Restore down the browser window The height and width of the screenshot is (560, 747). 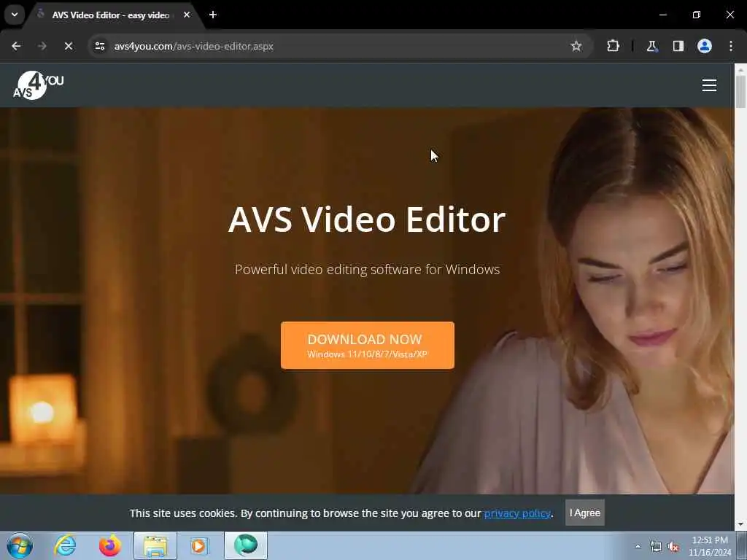pos(697,15)
